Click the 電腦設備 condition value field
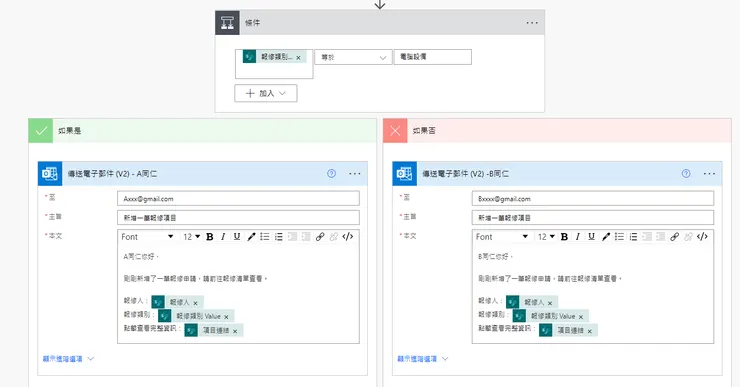740x387 pixels. click(432, 57)
